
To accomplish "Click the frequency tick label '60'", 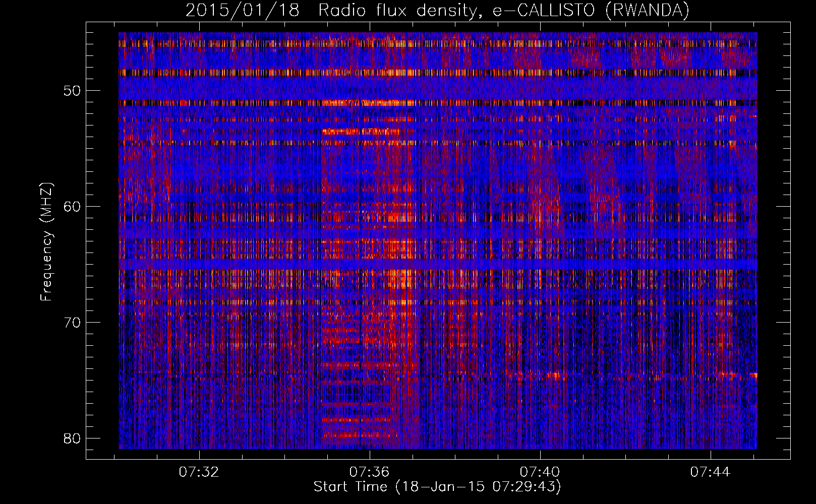I will (73, 207).
